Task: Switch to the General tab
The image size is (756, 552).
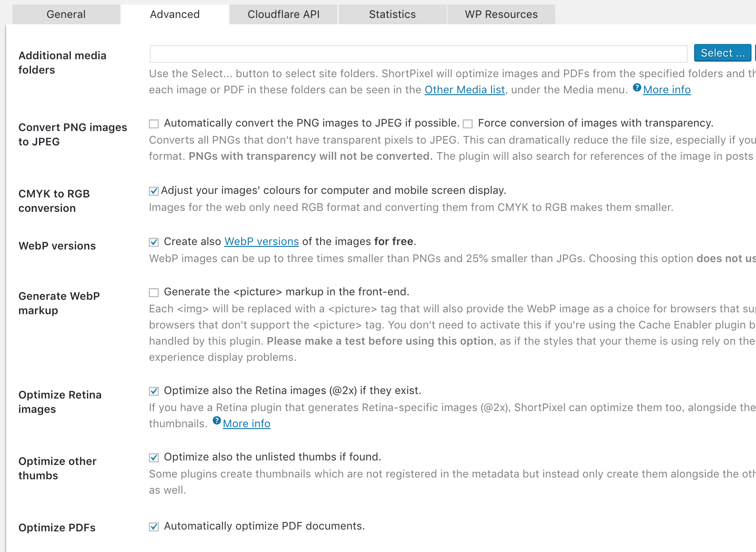Action: pyautogui.click(x=66, y=14)
